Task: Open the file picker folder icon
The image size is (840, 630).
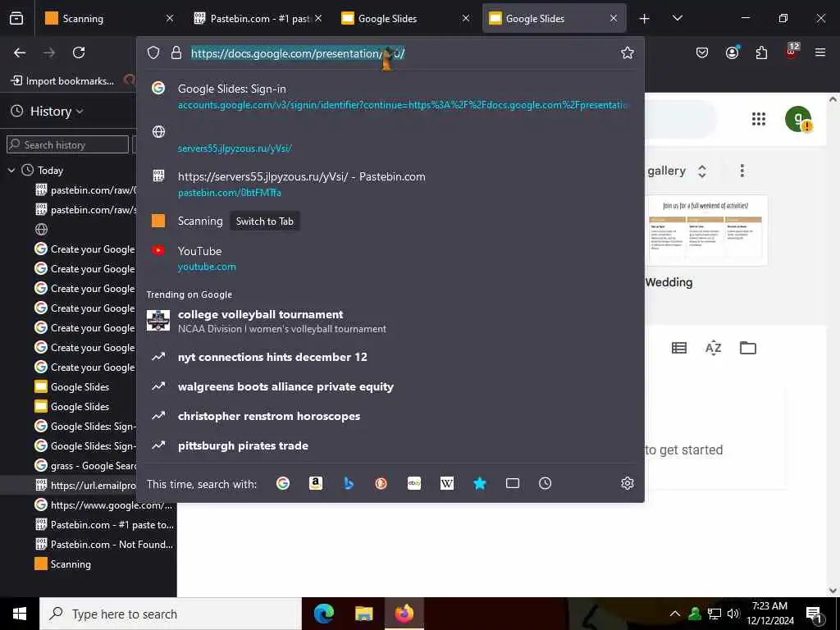Action: 748,348
